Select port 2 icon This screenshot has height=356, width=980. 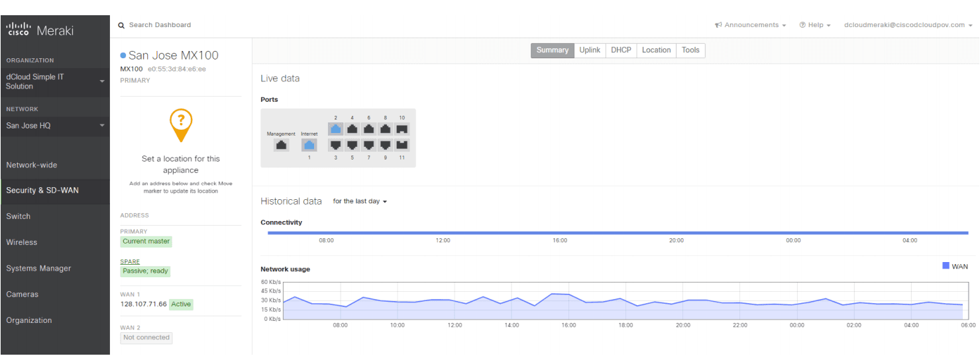[x=336, y=128]
